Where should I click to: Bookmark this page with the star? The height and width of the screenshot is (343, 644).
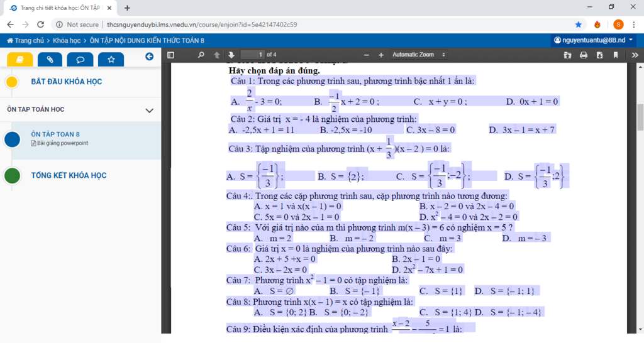coord(579,24)
